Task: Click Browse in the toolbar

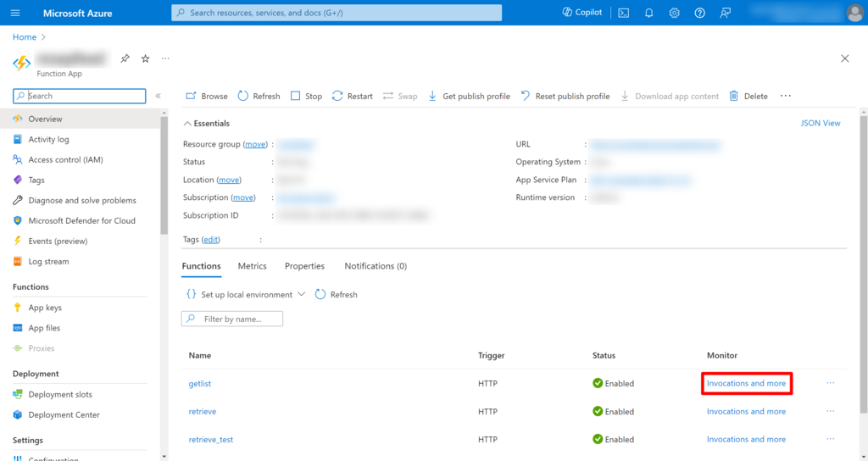Action: [207, 96]
